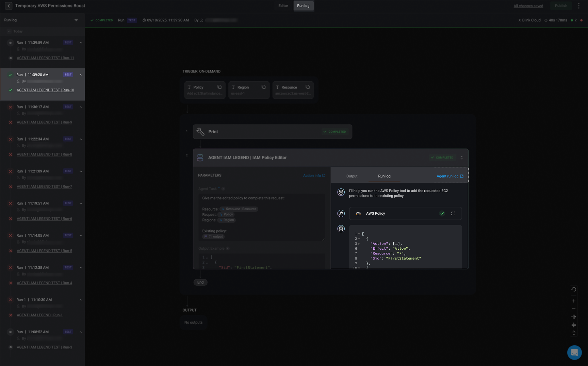588x366 pixels.
Task: Open AGENT IAM LEGEND Run-1 link
Action: [39, 315]
